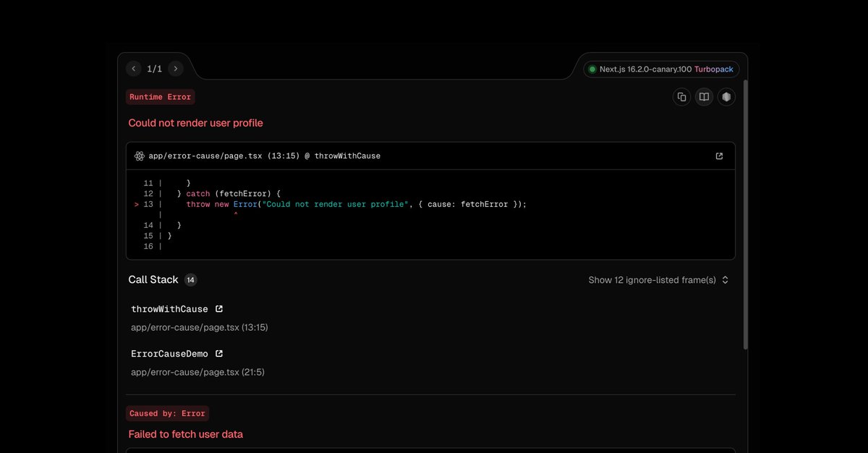Screen dimensions: 868x453
Task: Go to the next error arrow
Action: (x=175, y=69)
